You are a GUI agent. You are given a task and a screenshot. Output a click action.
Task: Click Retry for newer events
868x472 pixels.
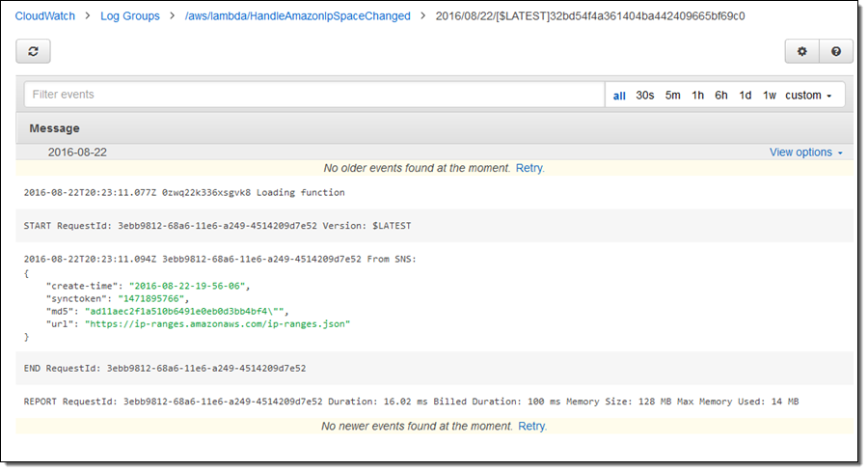coord(531,426)
